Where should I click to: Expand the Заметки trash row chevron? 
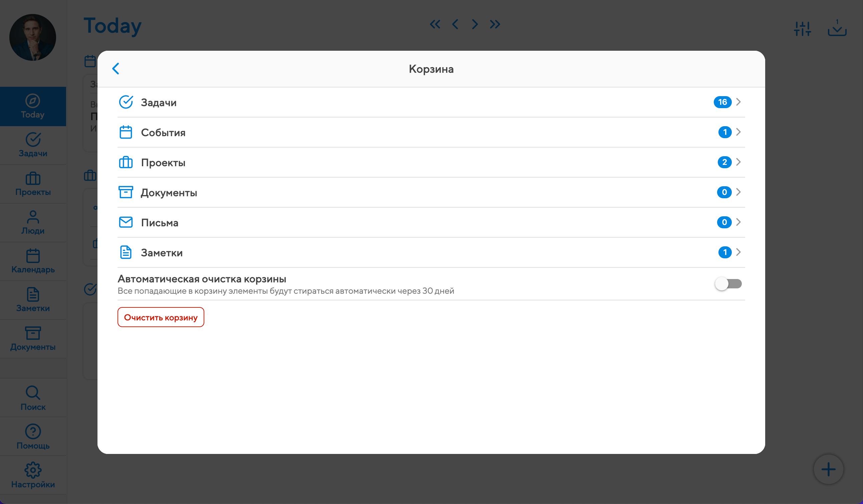tap(738, 252)
